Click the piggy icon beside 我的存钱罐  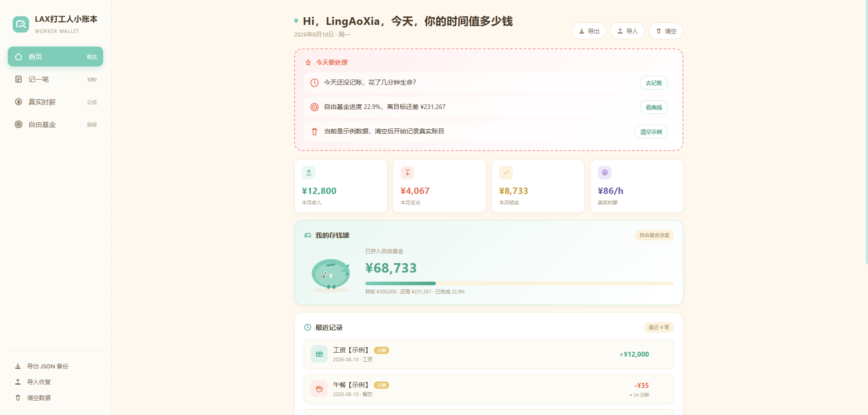[x=308, y=235]
